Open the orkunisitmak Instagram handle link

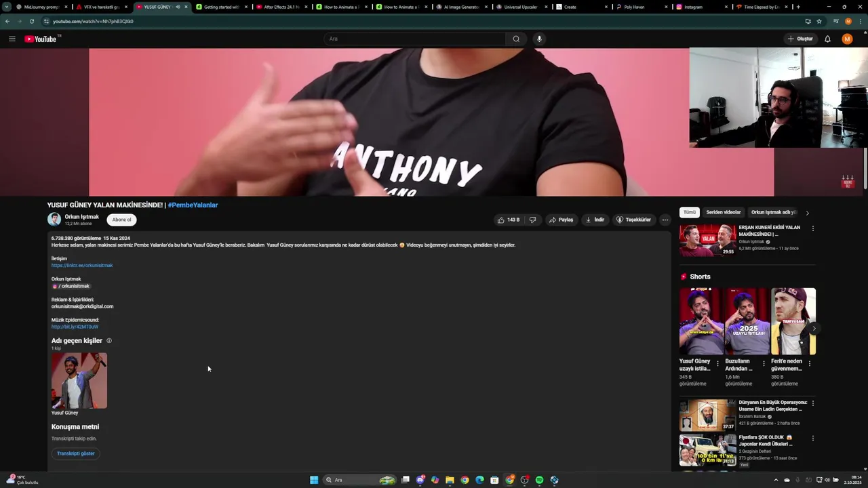71,286
